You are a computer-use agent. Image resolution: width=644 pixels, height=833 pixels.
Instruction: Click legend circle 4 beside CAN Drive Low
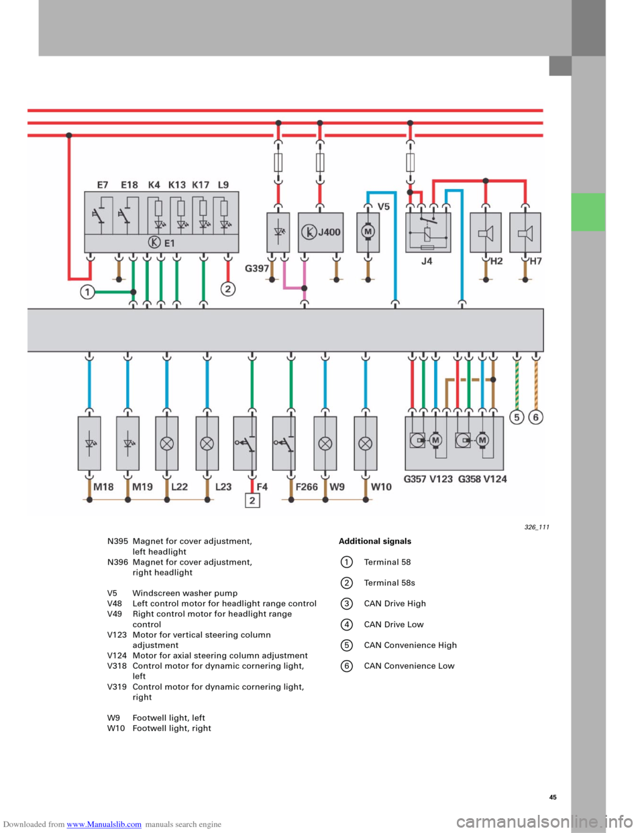pos(346,624)
